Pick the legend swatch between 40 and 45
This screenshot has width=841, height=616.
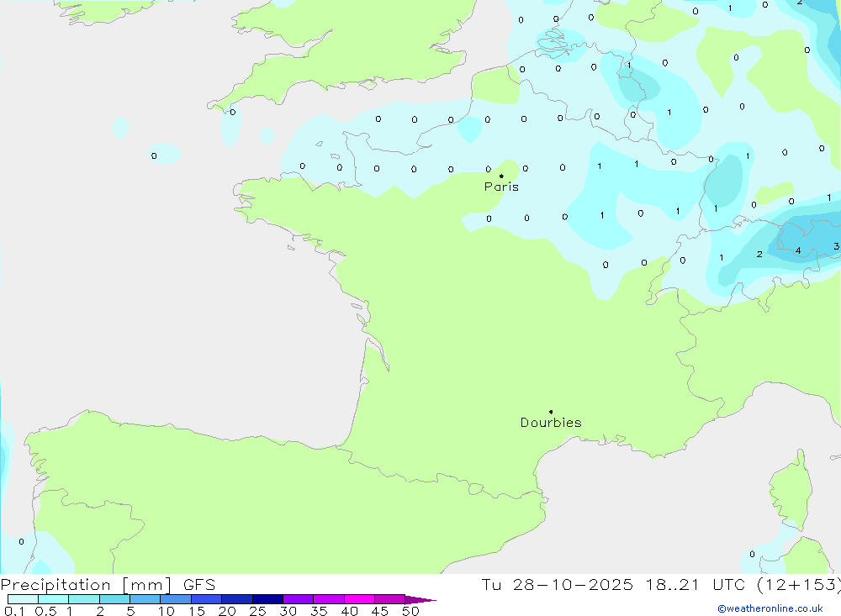(x=359, y=599)
